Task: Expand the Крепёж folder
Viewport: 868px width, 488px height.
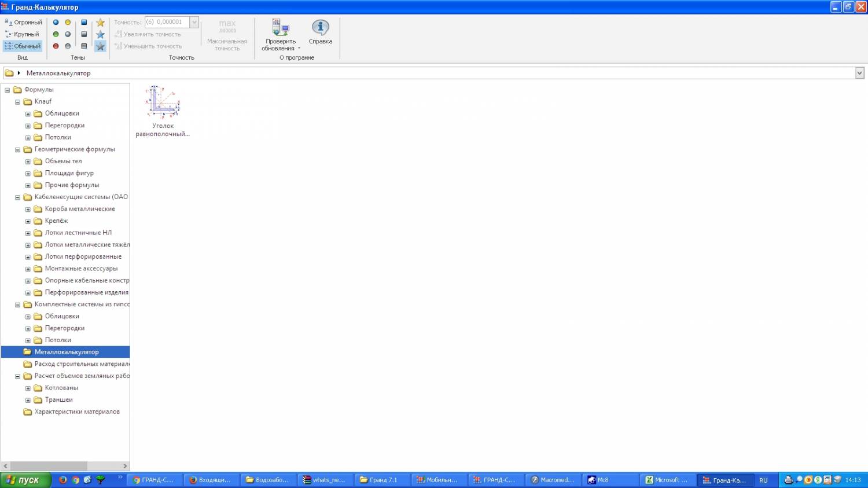Action: 28,221
